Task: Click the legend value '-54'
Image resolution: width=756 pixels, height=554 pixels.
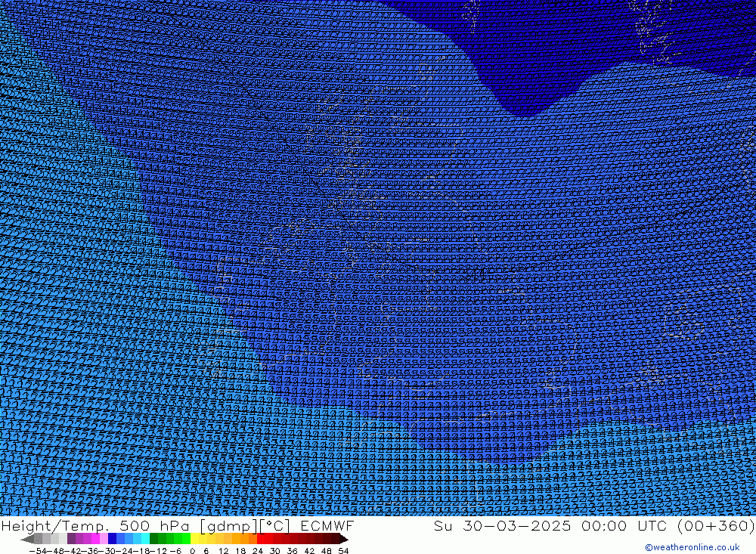Action: [38, 551]
